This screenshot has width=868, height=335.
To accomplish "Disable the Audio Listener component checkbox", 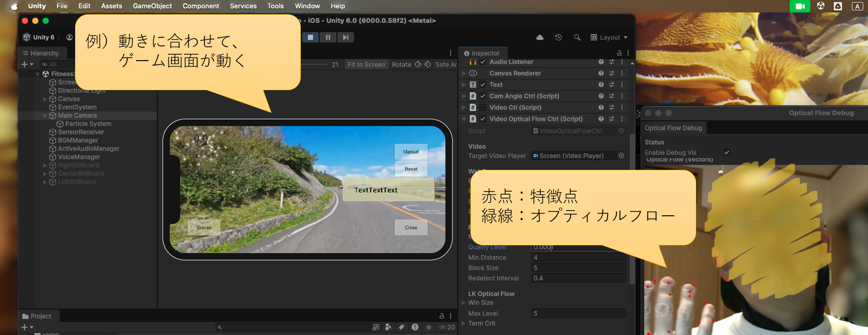I will pos(483,62).
